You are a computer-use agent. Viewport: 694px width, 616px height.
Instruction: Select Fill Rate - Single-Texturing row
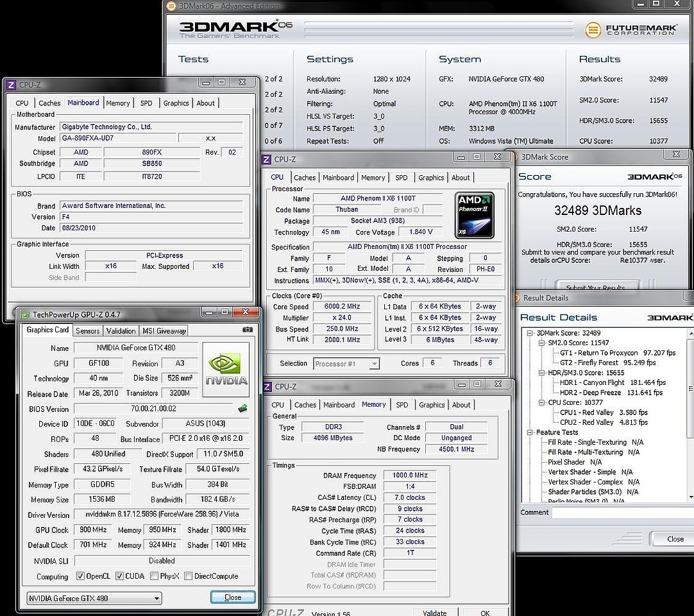pos(596,442)
